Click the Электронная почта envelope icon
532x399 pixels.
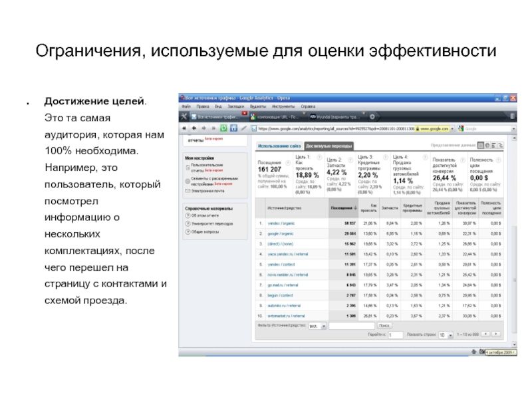tap(187, 190)
